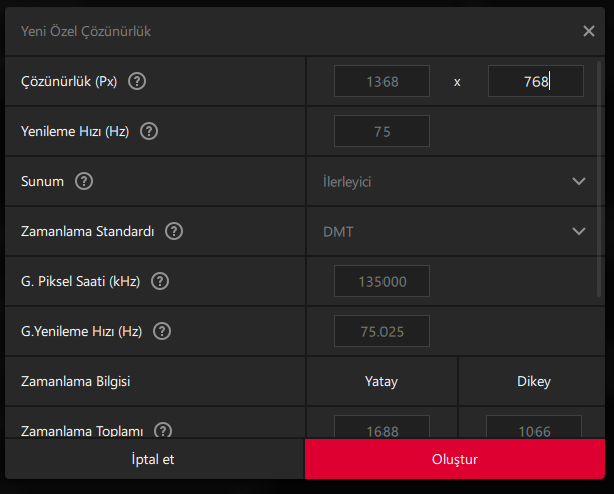Screen dimensions: 614x494
Task: Click the pixel clock field 135000
Action: click(x=382, y=281)
